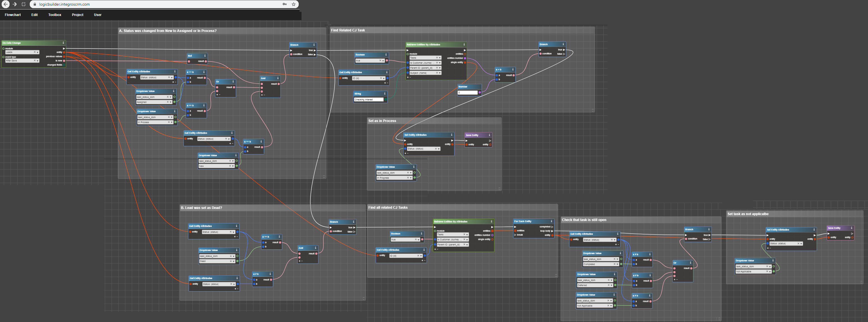Open info on Retrieve Entities in Find all related CJ Tasks

point(491,221)
